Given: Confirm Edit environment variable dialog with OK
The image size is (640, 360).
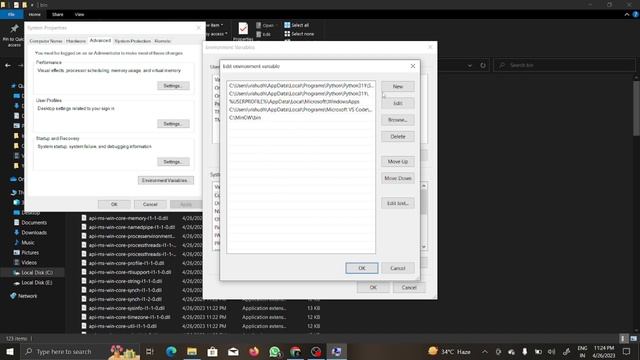Looking at the screenshot, I should pyautogui.click(x=362, y=268).
